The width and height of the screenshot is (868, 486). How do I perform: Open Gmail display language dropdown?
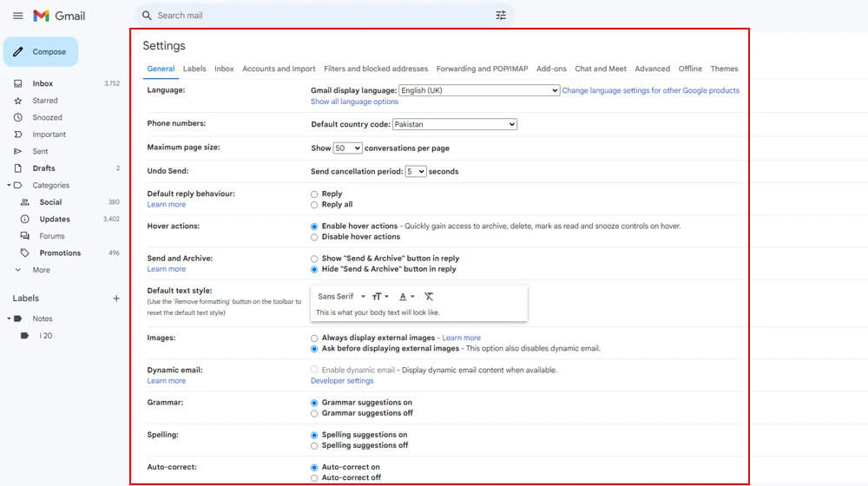tap(478, 90)
